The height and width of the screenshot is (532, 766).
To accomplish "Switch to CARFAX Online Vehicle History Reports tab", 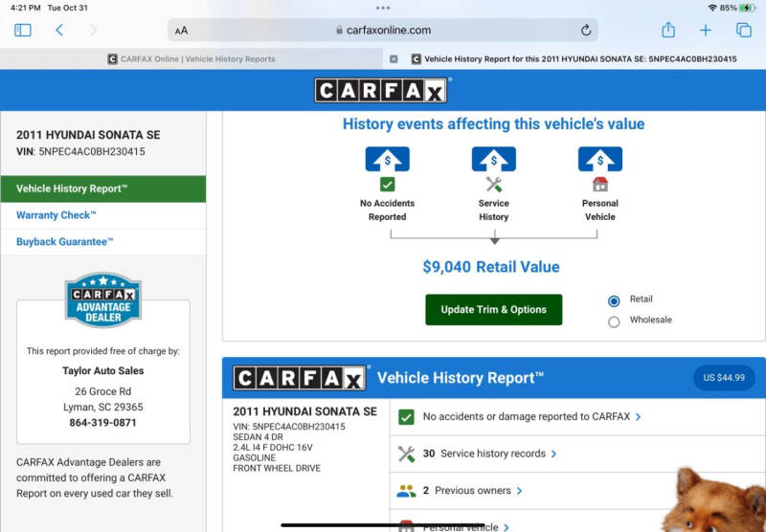I will 191,59.
